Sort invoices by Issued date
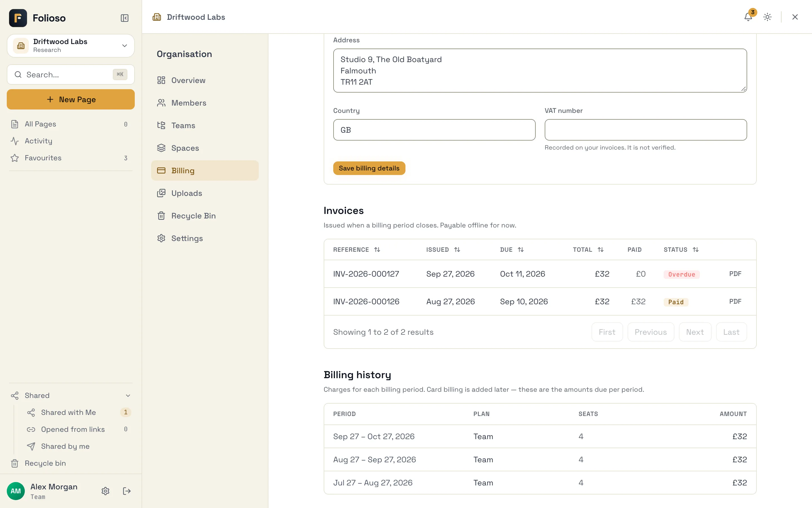This screenshot has height=508, width=812. point(443,250)
